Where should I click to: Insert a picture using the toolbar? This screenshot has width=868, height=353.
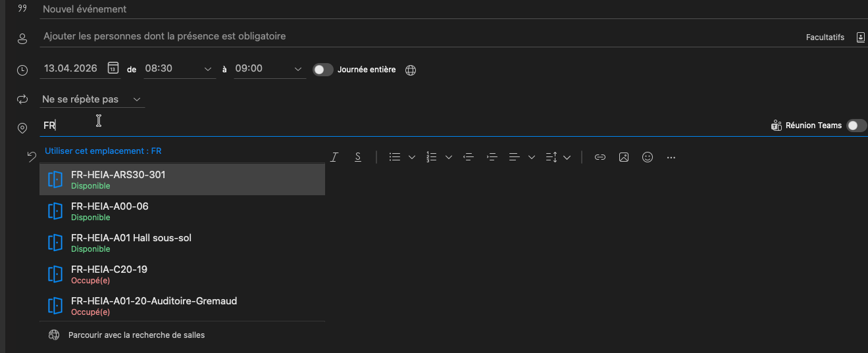click(624, 157)
